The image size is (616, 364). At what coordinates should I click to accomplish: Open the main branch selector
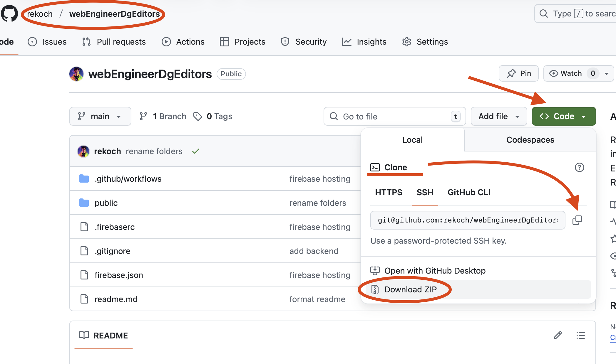click(100, 116)
